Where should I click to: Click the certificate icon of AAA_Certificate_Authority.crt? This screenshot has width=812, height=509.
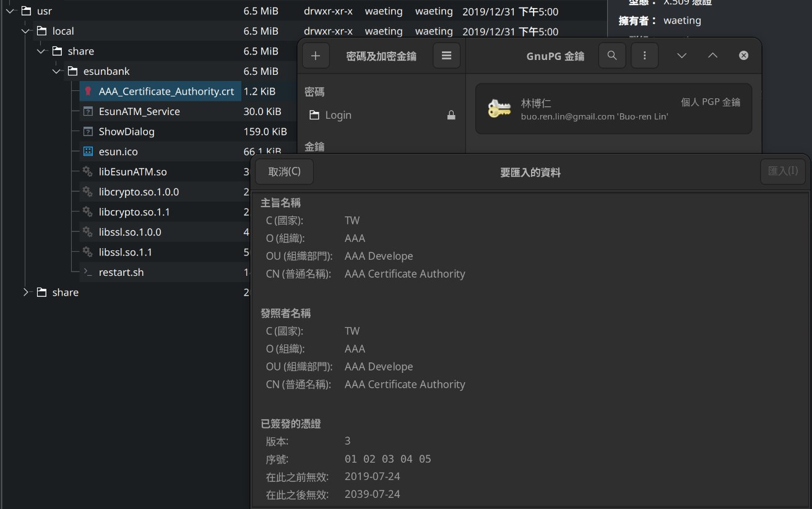pos(88,92)
